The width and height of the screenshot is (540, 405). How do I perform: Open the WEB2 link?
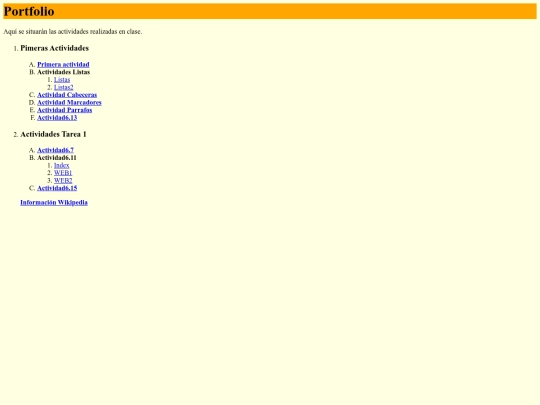coord(63,180)
